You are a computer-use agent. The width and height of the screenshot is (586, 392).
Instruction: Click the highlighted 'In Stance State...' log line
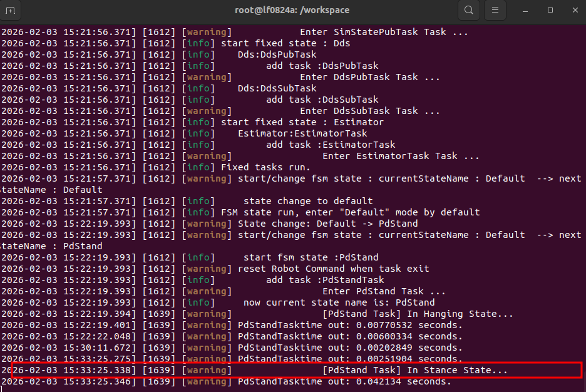[414, 370]
